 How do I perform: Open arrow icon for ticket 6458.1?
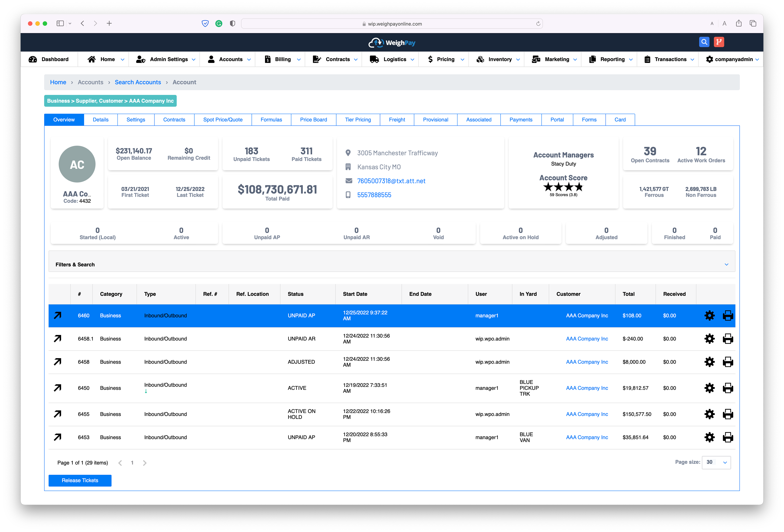coord(58,339)
